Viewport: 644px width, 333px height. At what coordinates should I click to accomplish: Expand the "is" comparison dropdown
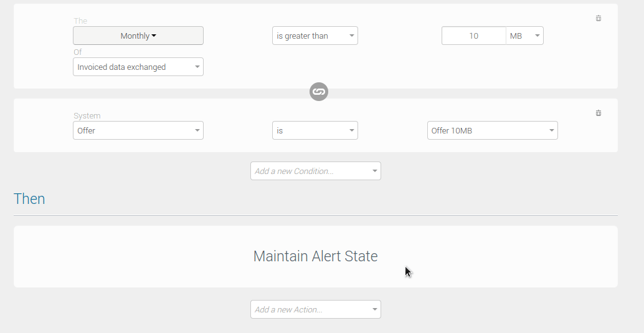point(315,130)
